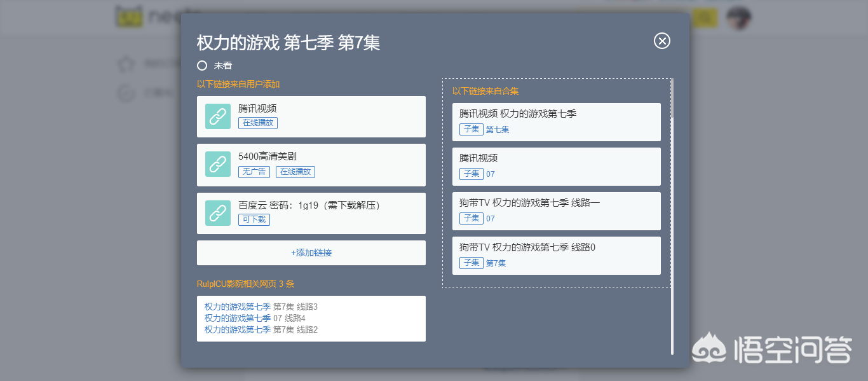Viewport: 868px width, 381px height.
Task: Open the 腾讯视频 user-added link title
Action: pyautogui.click(x=257, y=109)
